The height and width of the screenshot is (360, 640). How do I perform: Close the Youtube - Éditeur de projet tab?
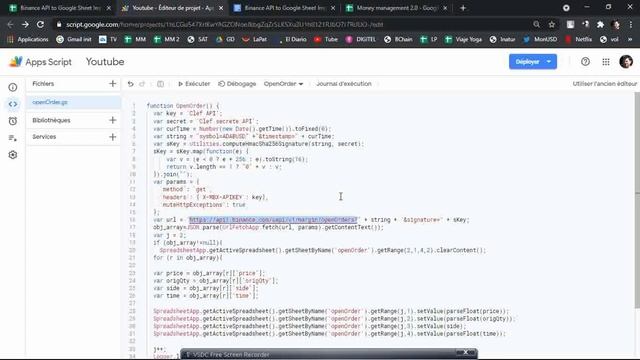(221, 8)
